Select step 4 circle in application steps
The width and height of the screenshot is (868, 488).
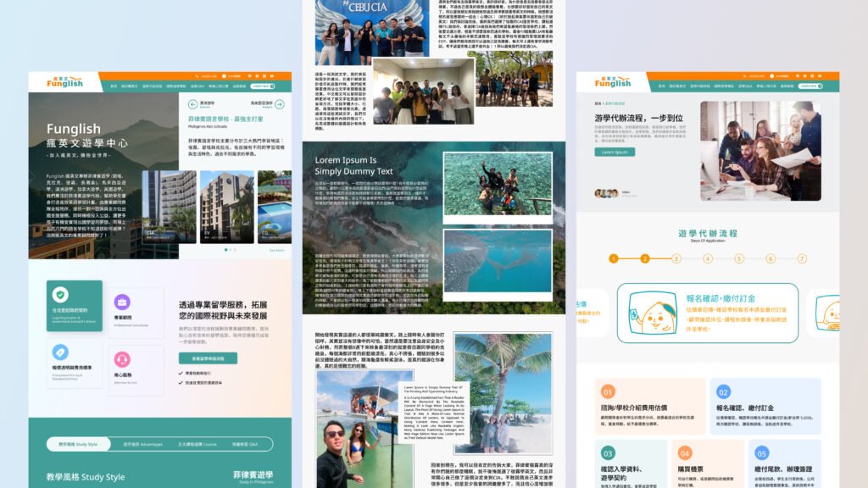707,258
